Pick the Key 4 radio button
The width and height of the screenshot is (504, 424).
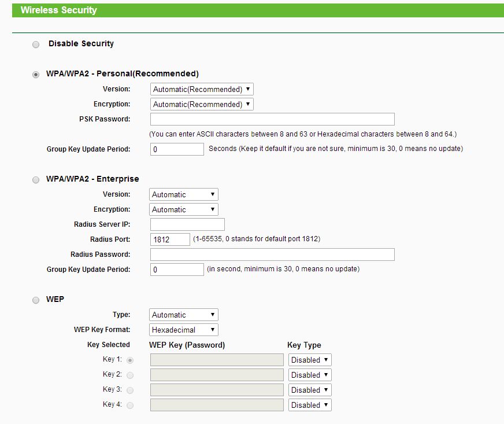click(x=130, y=405)
